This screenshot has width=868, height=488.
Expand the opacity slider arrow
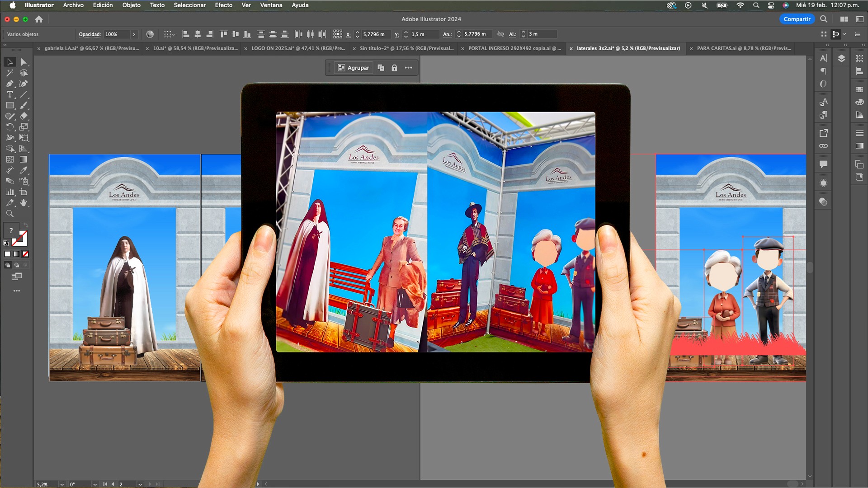click(134, 34)
